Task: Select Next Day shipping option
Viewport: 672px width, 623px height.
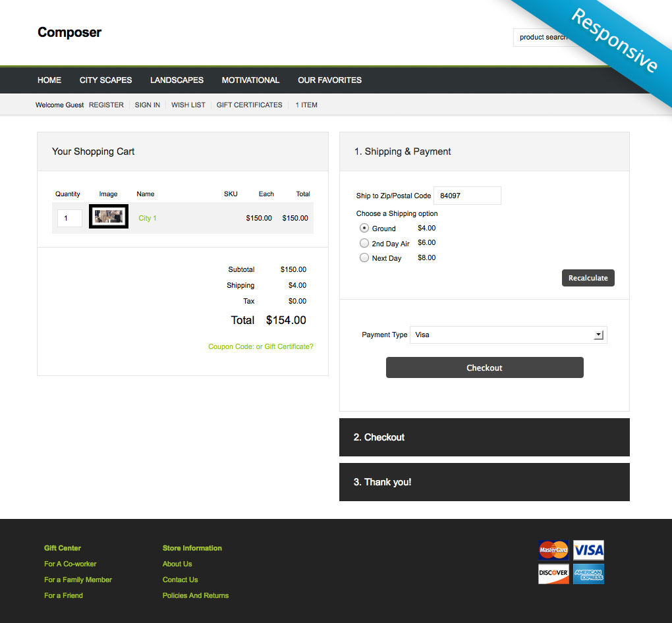Action: click(364, 258)
